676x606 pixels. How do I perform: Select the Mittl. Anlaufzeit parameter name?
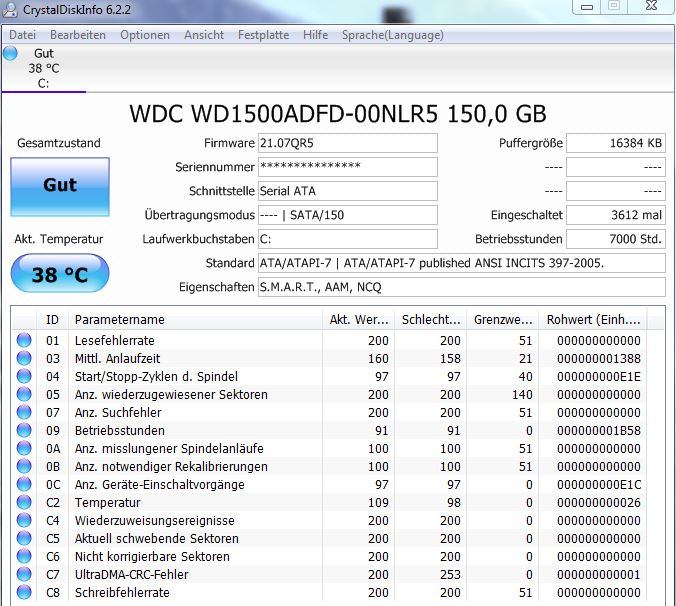117,359
